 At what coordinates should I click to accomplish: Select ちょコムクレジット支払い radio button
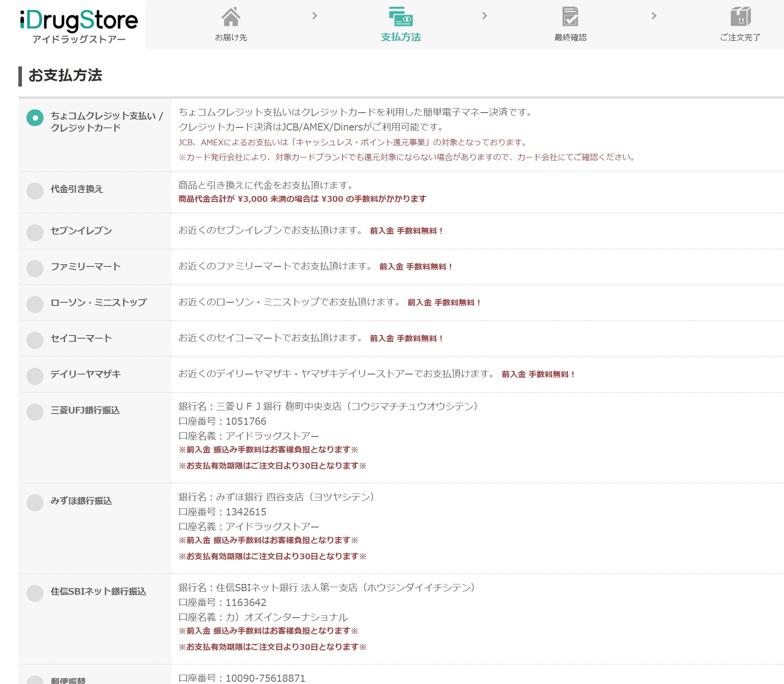pos(35,118)
